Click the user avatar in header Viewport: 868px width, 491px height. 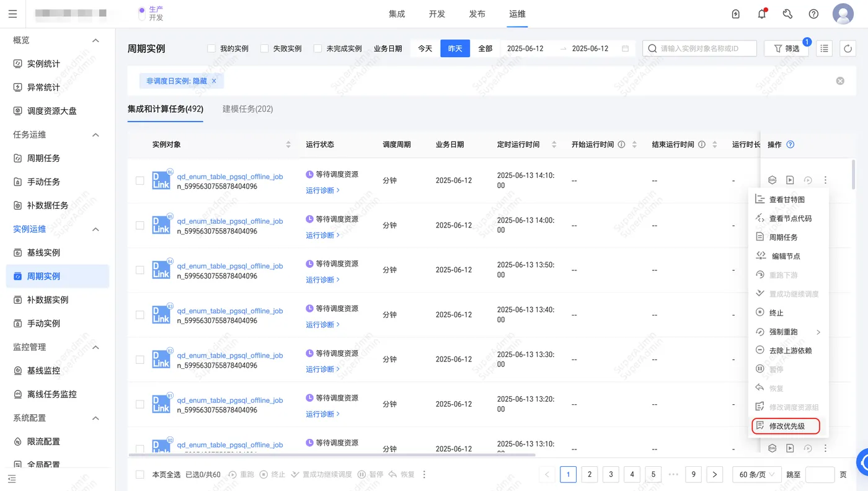click(x=843, y=14)
